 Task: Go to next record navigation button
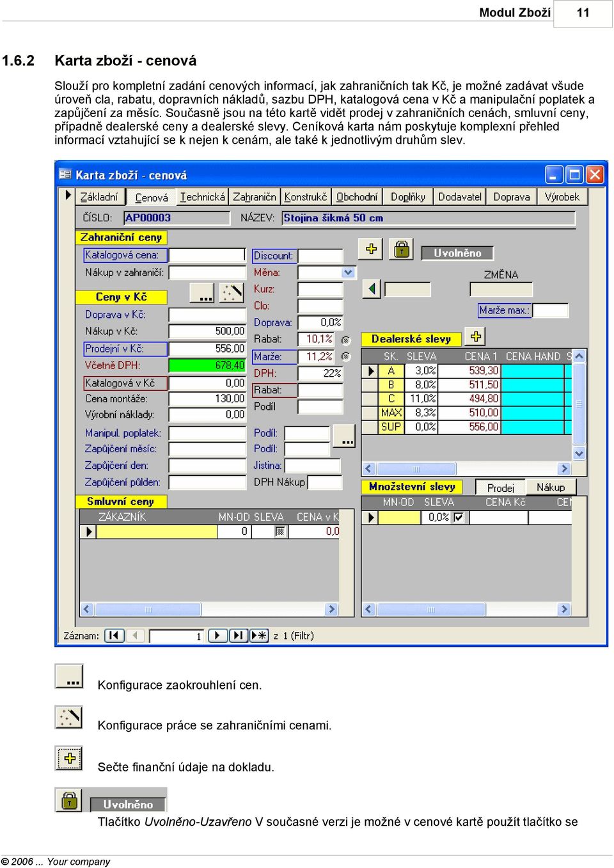[x=217, y=636]
